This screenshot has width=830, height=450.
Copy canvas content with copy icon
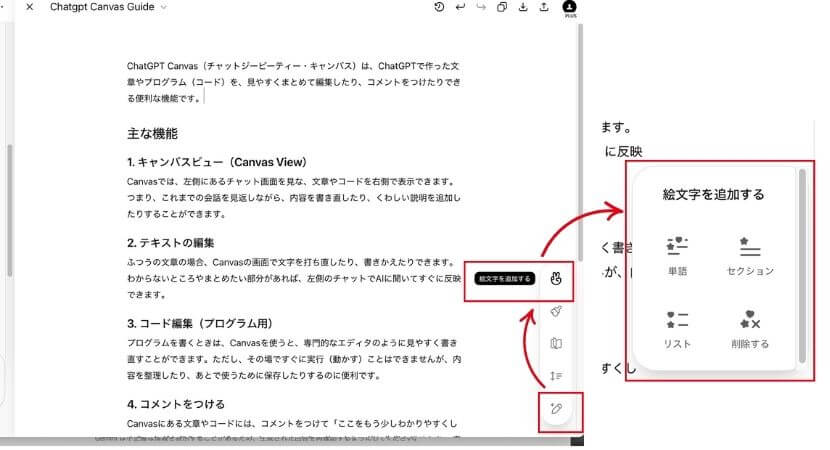click(x=502, y=7)
